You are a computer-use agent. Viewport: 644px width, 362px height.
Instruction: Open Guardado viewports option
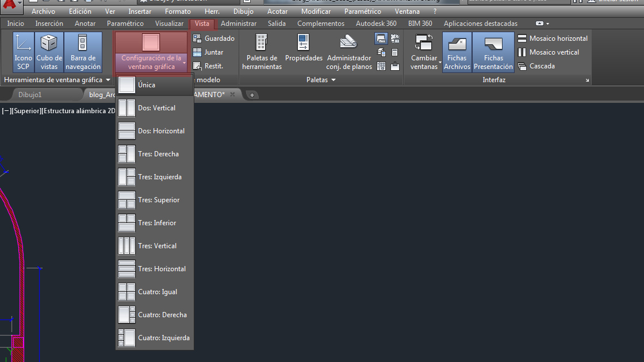(x=213, y=38)
